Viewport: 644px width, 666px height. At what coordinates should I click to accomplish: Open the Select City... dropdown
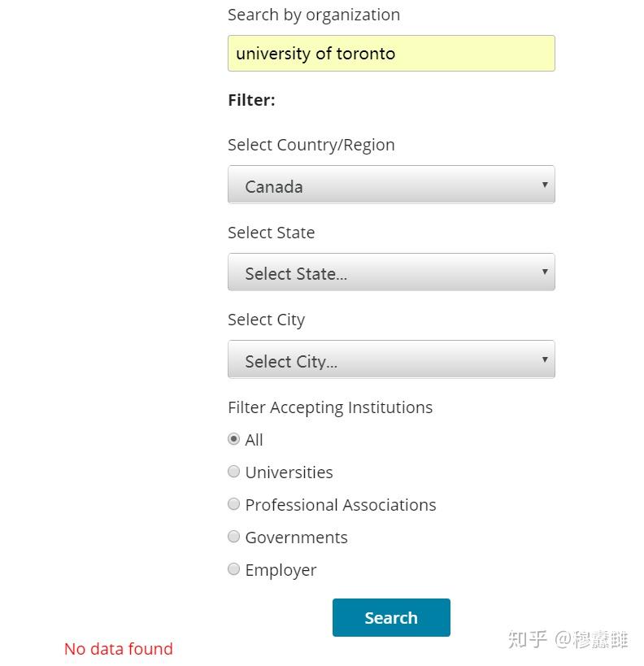(x=390, y=359)
